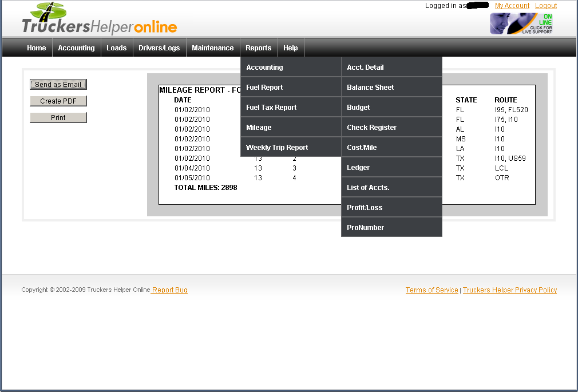Open live support via the online banner
578x392 pixels.
(521, 23)
